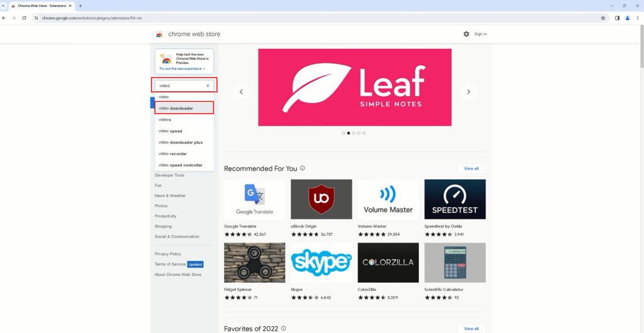Choose 'video speed controller' suggestion
The image size is (644, 333).
pyautogui.click(x=184, y=165)
